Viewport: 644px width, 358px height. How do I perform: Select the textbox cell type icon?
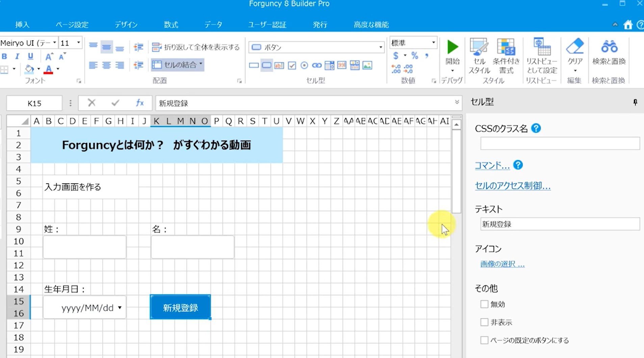click(279, 65)
